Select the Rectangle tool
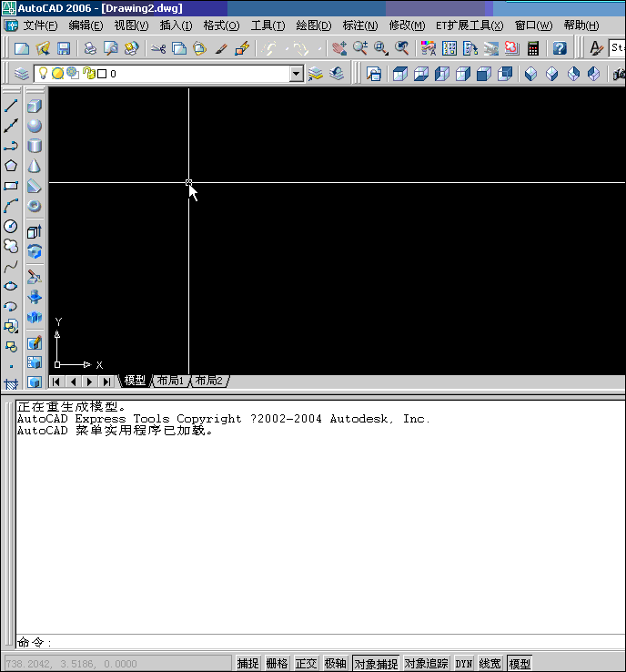Viewport: 626px width, 672px height. coord(11,186)
